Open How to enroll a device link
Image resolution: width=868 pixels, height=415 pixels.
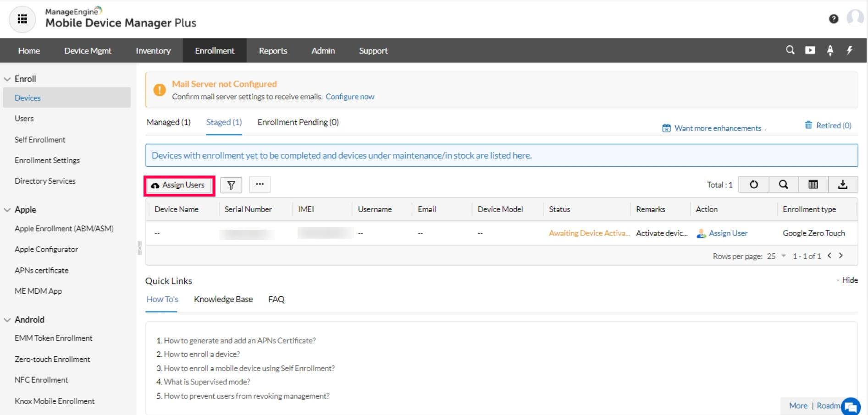pos(202,354)
